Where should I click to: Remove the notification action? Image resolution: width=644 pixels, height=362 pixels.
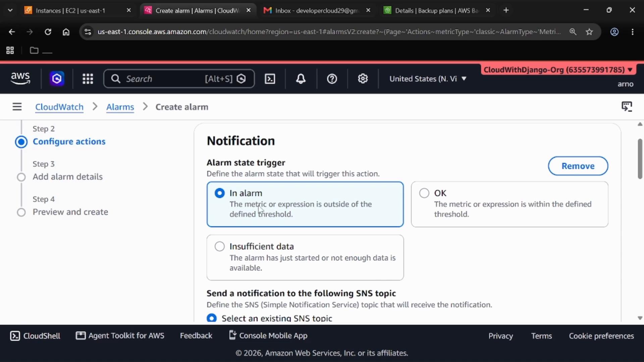(578, 166)
